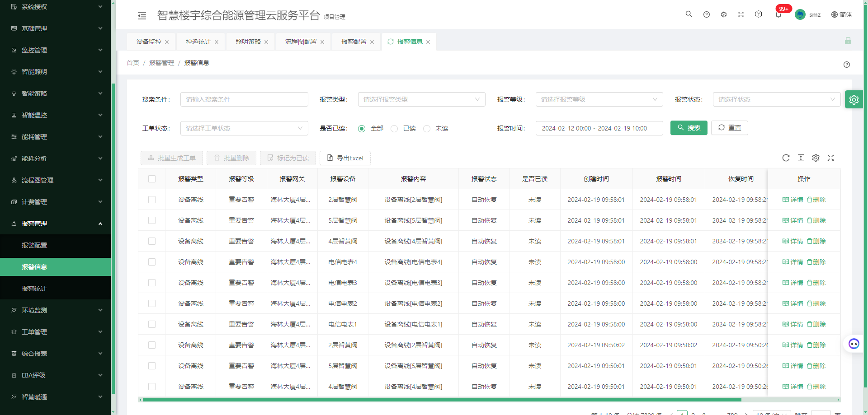Check the 电信电表2 row checkbox
Screen dimensions: 868x415
(152, 303)
